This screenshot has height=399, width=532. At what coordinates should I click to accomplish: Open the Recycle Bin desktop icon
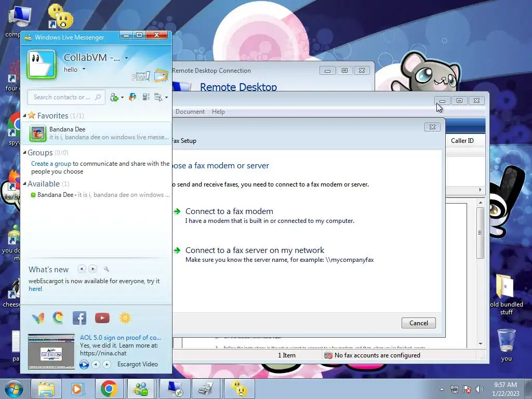tap(506, 341)
